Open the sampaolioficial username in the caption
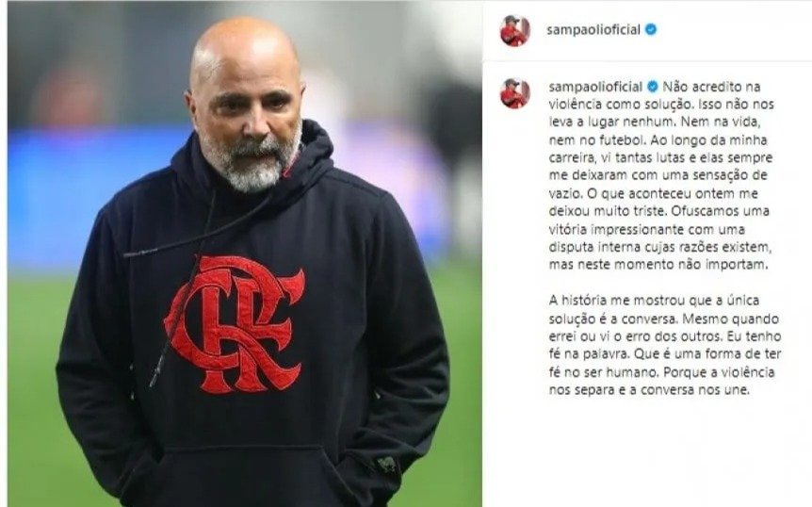Image resolution: width=812 pixels, height=507 pixels. (x=595, y=87)
